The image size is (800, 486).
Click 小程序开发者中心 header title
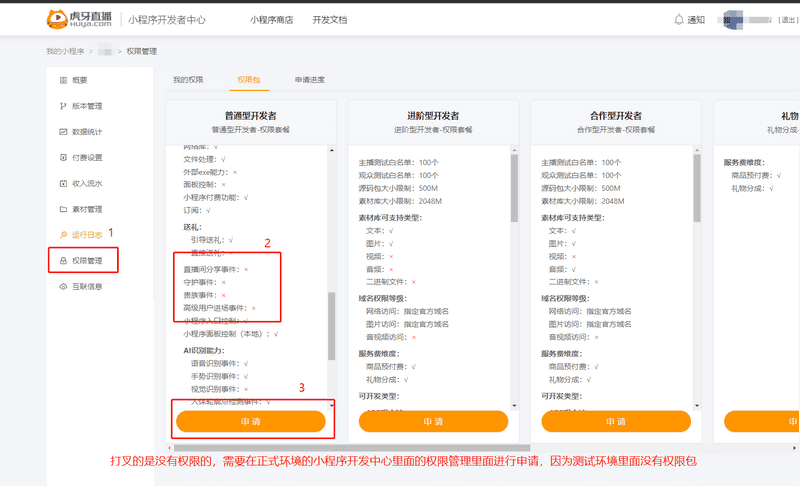pos(167,20)
